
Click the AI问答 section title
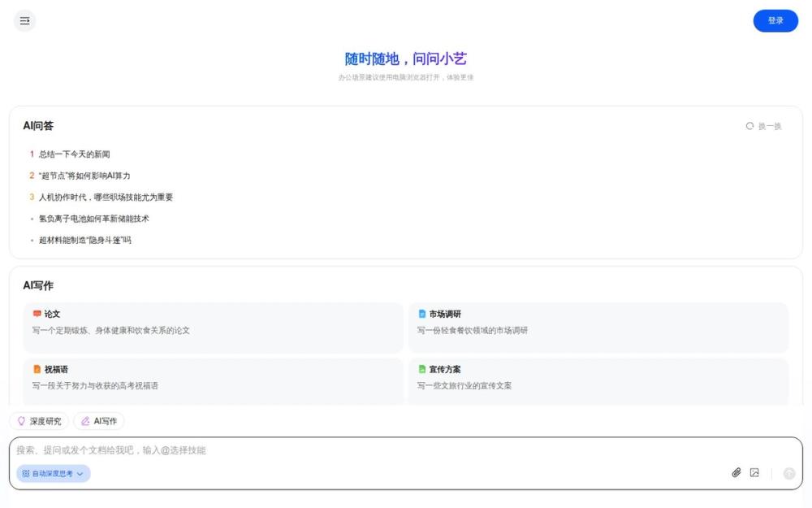click(x=38, y=125)
